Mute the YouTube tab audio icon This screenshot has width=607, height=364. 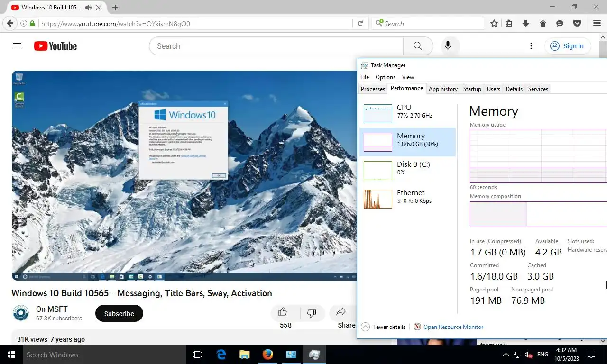tap(88, 8)
